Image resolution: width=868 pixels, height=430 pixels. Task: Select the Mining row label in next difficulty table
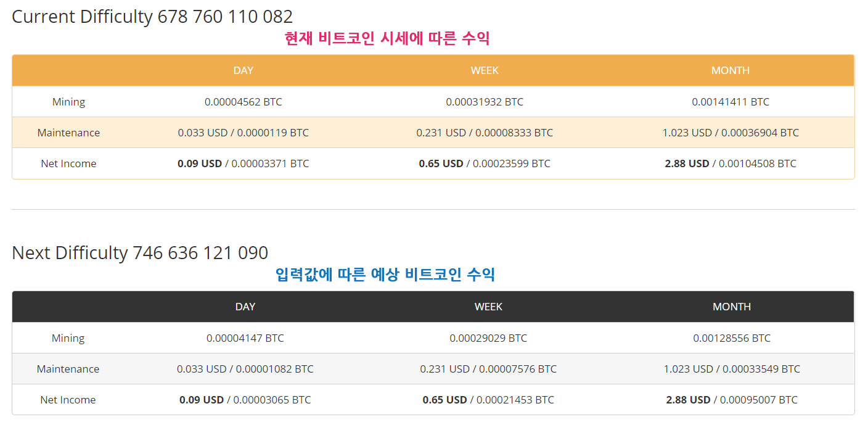[68, 338]
